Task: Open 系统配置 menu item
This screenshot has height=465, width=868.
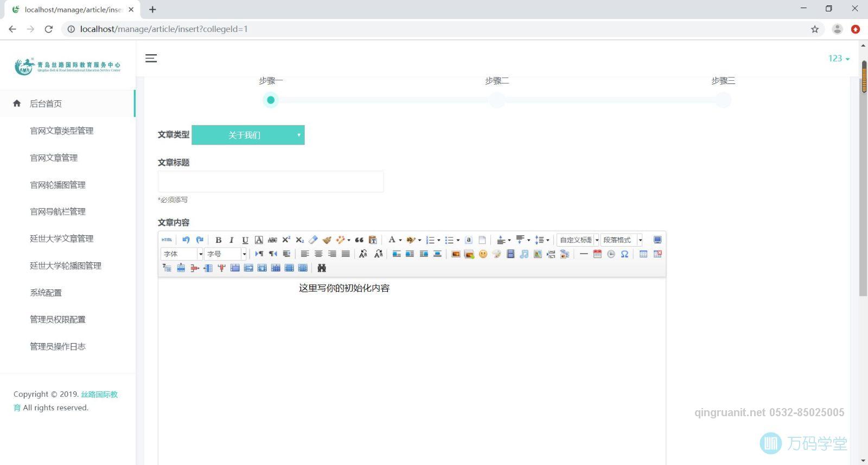Action: pos(46,293)
